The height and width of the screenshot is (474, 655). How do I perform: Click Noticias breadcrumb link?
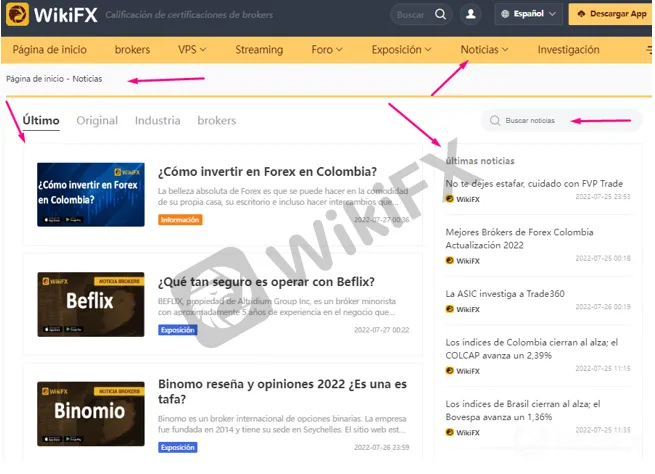tap(87, 79)
